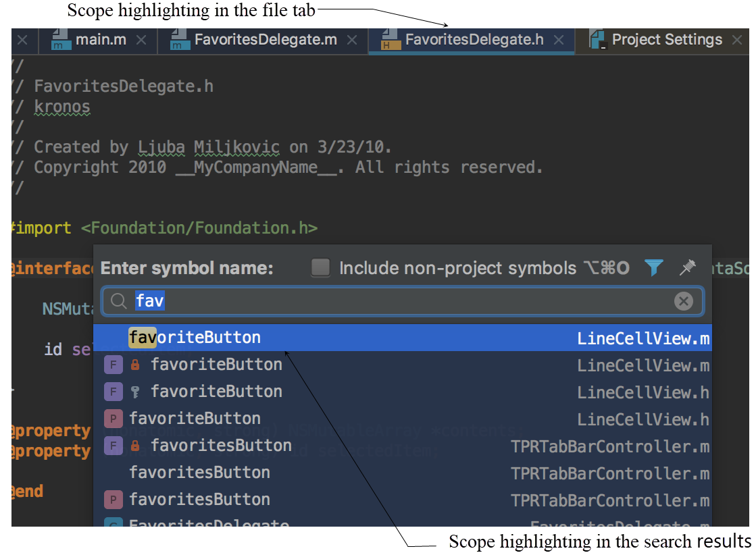Click the Project Settings tab icon
The height and width of the screenshot is (555, 756).
pos(597,40)
